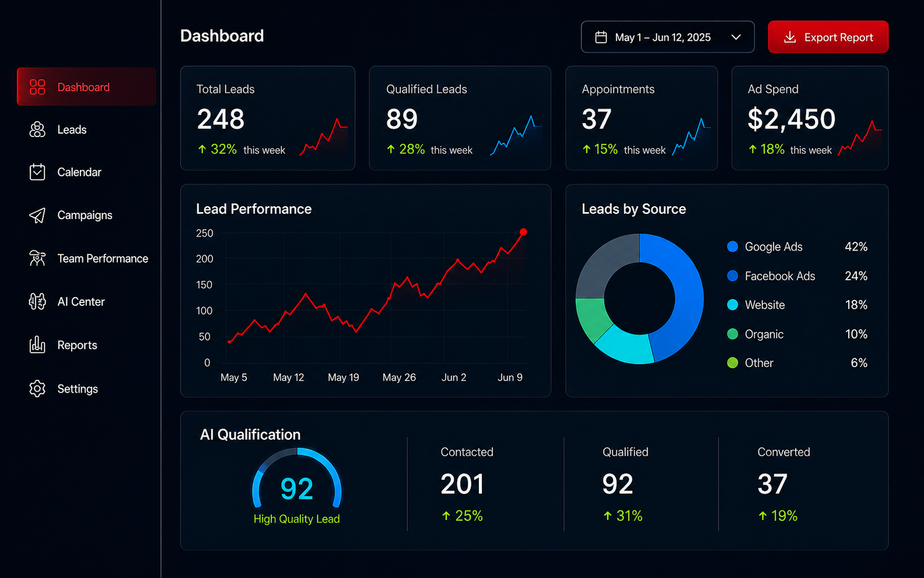The image size is (924, 578).
Task: Click the Dashboard grid icon in sidebar
Action: coord(37,87)
